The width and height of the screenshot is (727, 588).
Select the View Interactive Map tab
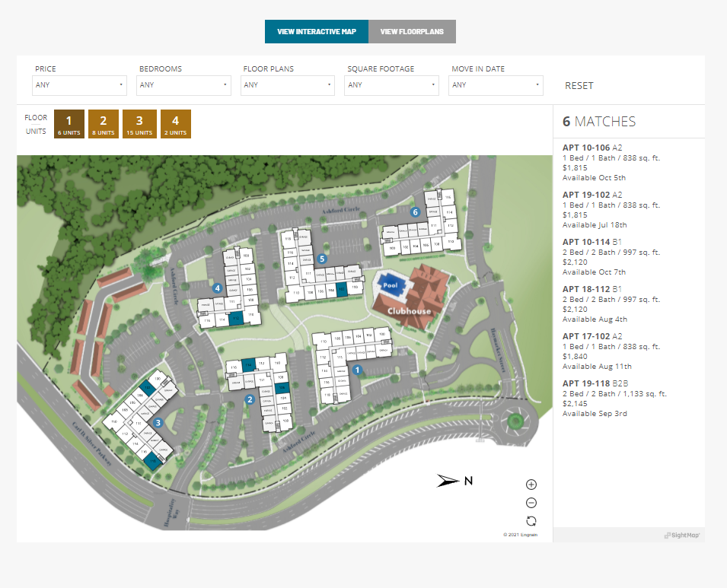[x=316, y=31]
